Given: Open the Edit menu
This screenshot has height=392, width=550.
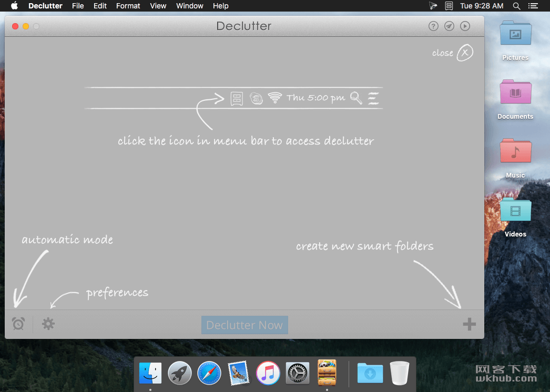Looking at the screenshot, I should 100,6.
